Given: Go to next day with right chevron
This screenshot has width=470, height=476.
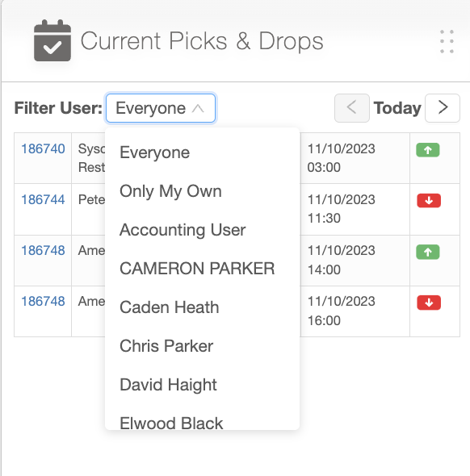Looking at the screenshot, I should (x=443, y=108).
